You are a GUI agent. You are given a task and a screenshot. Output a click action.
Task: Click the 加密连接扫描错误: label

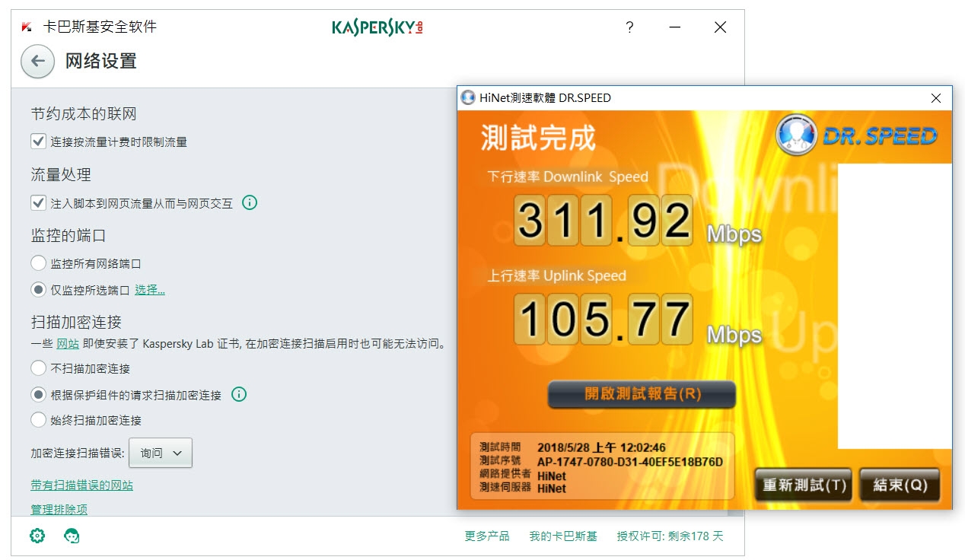[x=77, y=453]
